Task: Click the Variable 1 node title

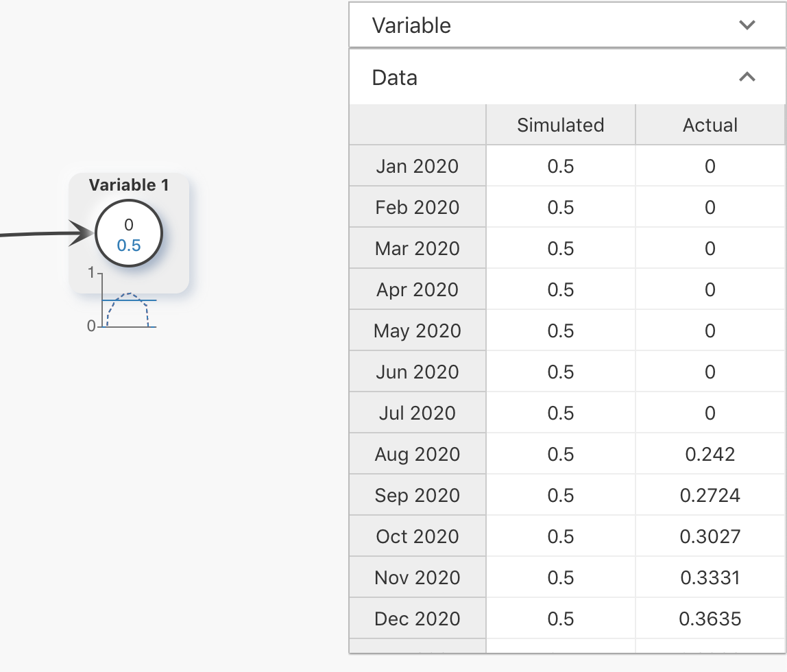Action: coord(128,185)
